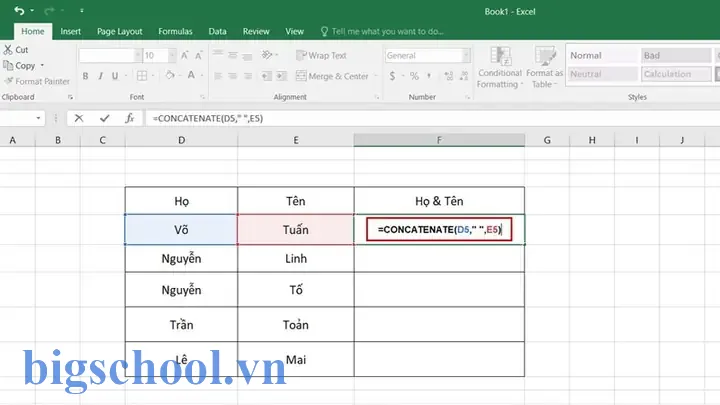Click the Decrease Font Size icon

coord(198,56)
